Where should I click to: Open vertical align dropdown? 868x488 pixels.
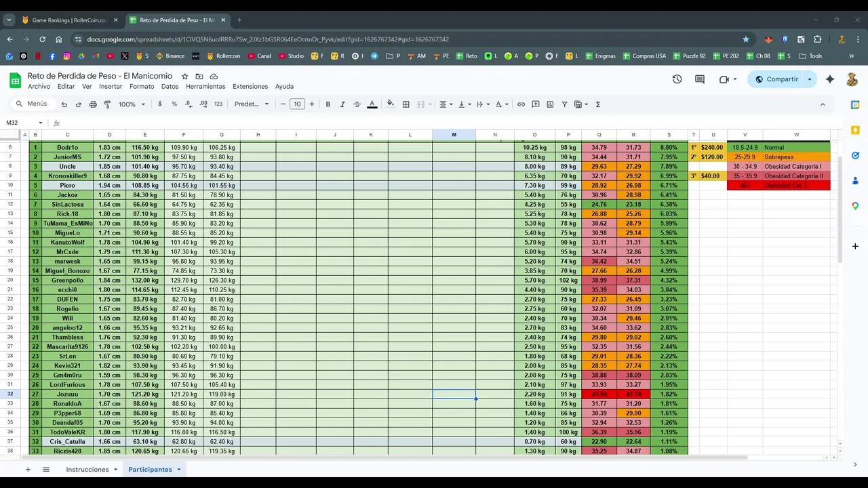pyautogui.click(x=464, y=104)
